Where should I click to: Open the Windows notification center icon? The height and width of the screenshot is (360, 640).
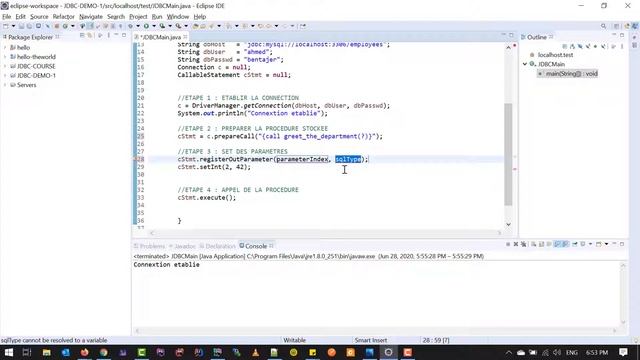623,352
